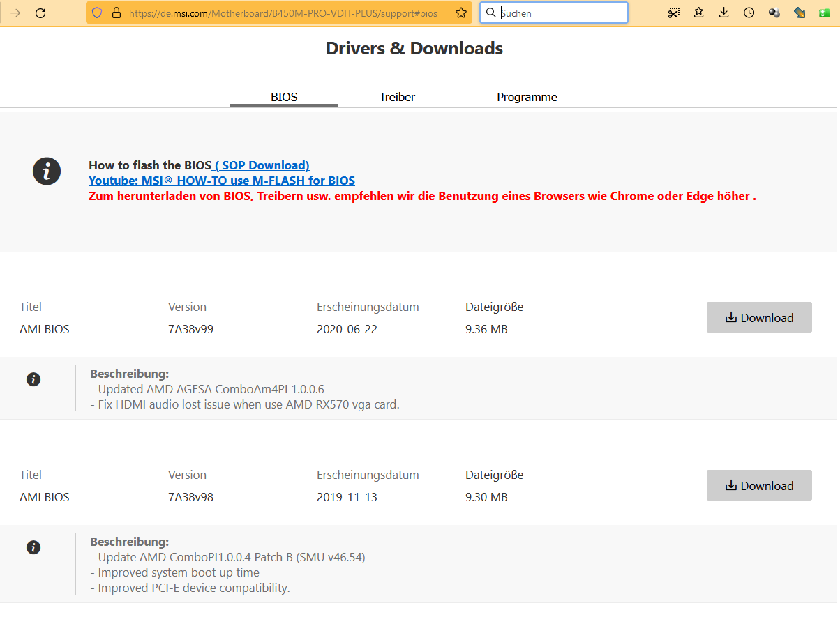The height and width of the screenshot is (617, 840).
Task: Click 'Improved system boot up time' line
Action: pyautogui.click(x=174, y=572)
